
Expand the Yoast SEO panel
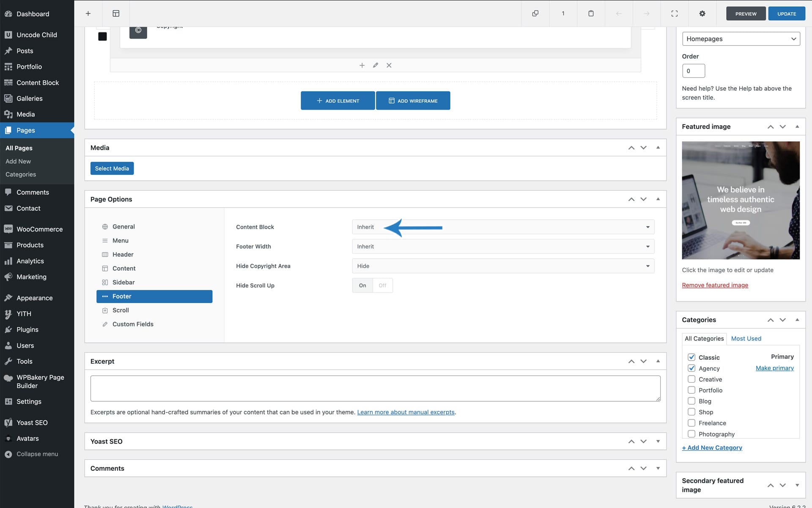[x=658, y=441]
